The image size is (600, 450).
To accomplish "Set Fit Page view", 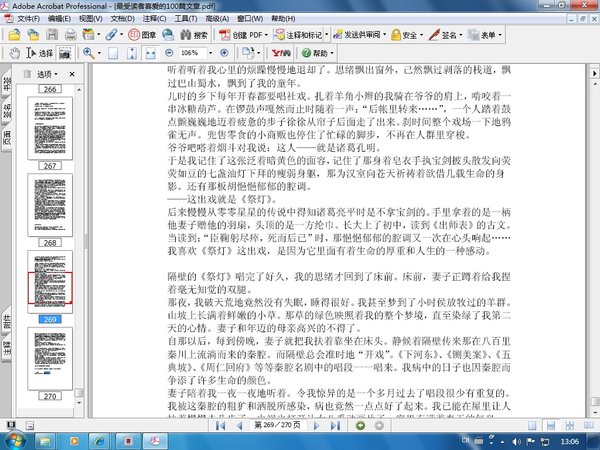I will [132, 53].
